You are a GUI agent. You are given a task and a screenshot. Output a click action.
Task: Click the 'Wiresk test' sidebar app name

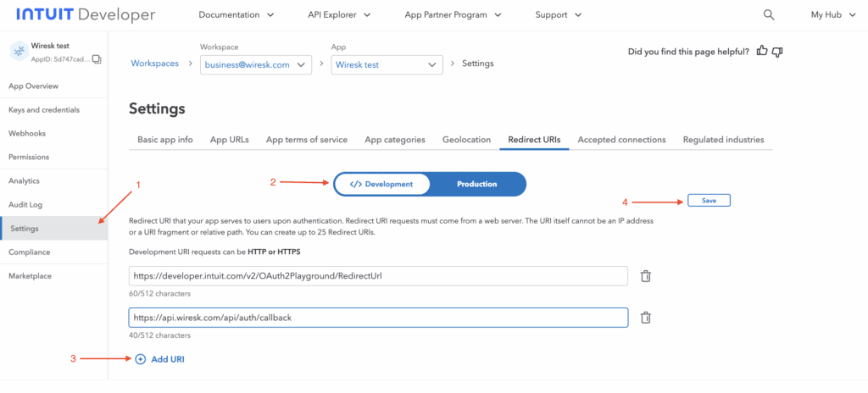[50, 46]
